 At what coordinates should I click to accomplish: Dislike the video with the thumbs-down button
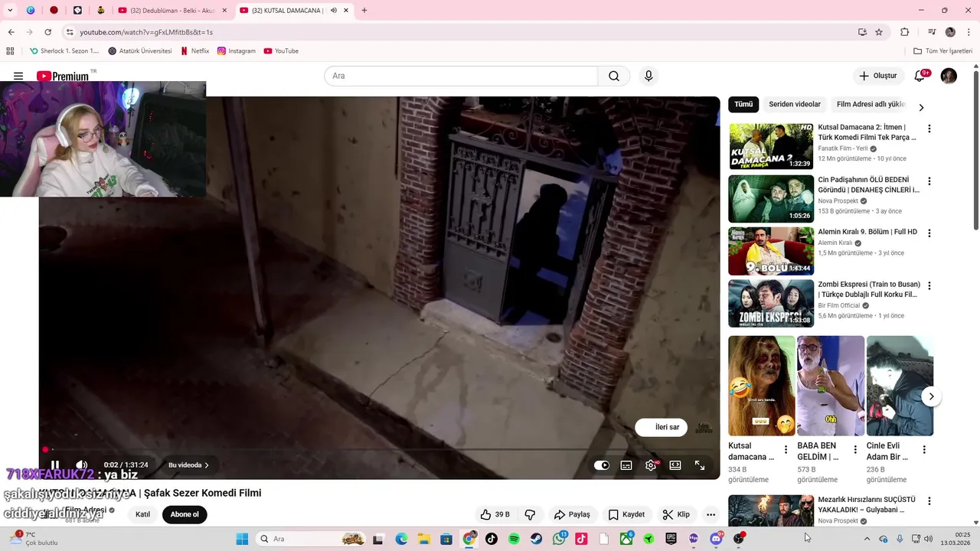coord(529,514)
